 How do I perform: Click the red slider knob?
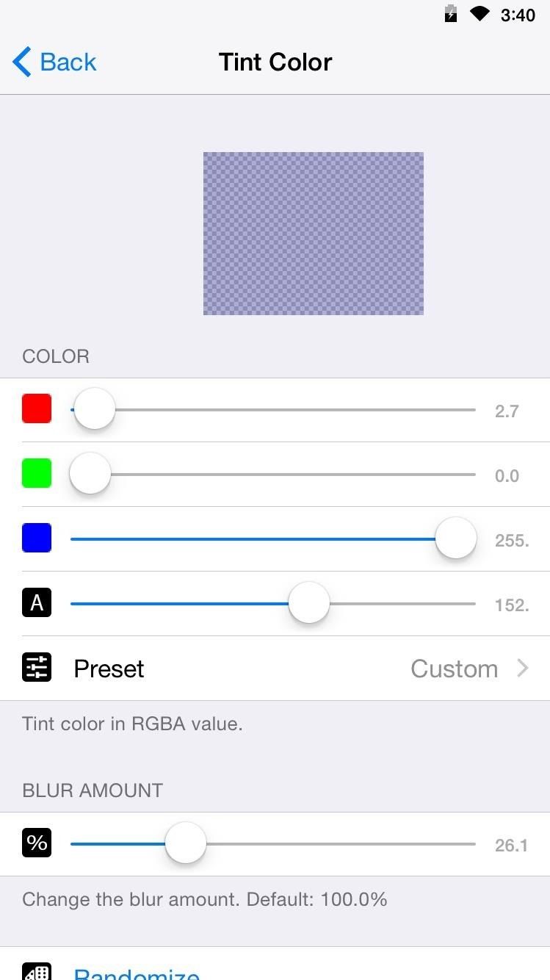[95, 409]
